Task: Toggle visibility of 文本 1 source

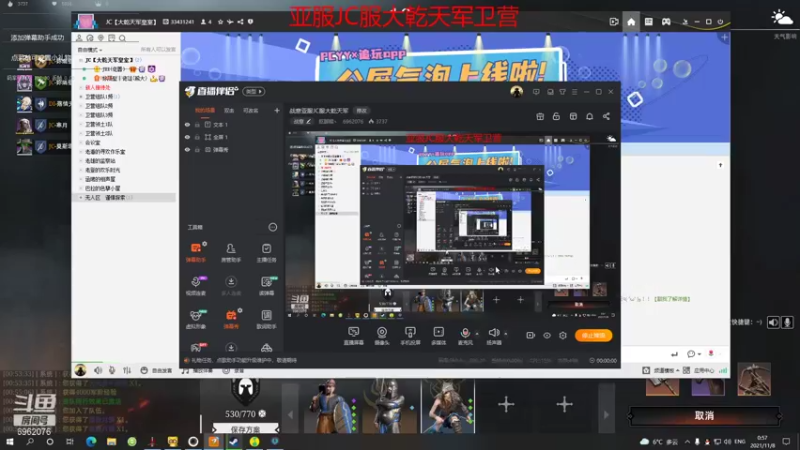Action: [x=187, y=124]
